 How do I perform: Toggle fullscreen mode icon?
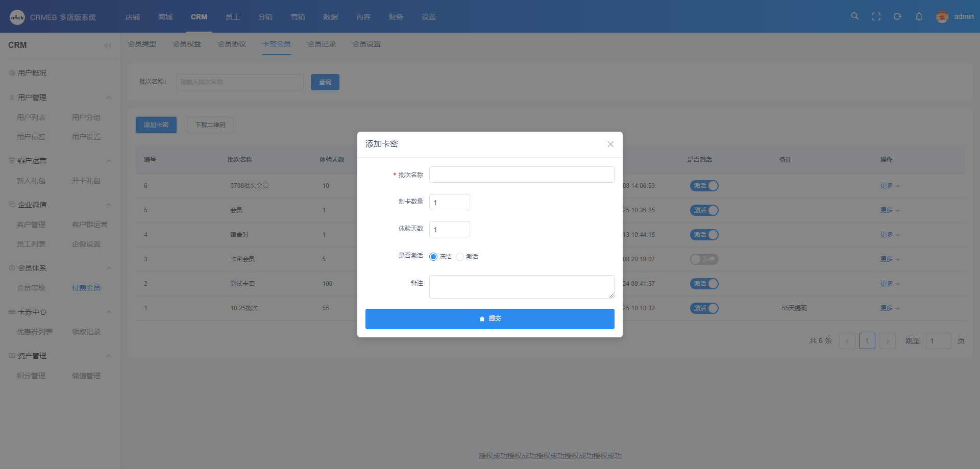[876, 16]
